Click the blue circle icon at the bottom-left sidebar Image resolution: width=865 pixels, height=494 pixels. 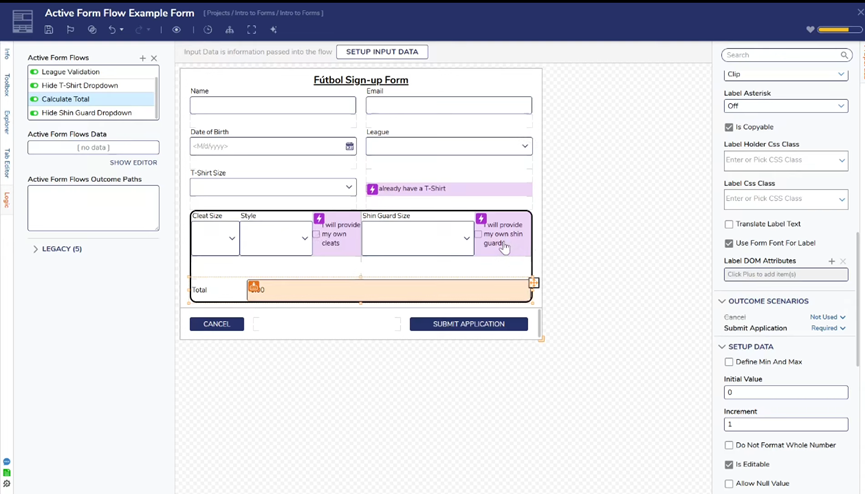point(7,461)
